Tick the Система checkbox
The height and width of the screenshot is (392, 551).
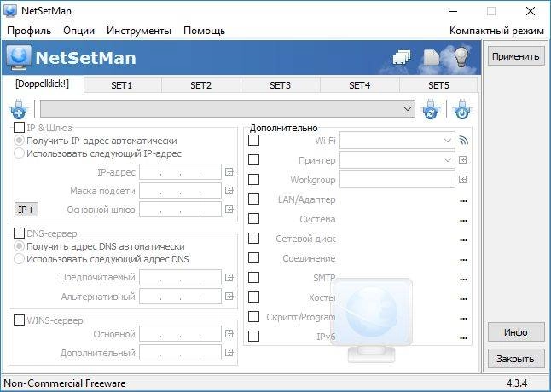[253, 219]
